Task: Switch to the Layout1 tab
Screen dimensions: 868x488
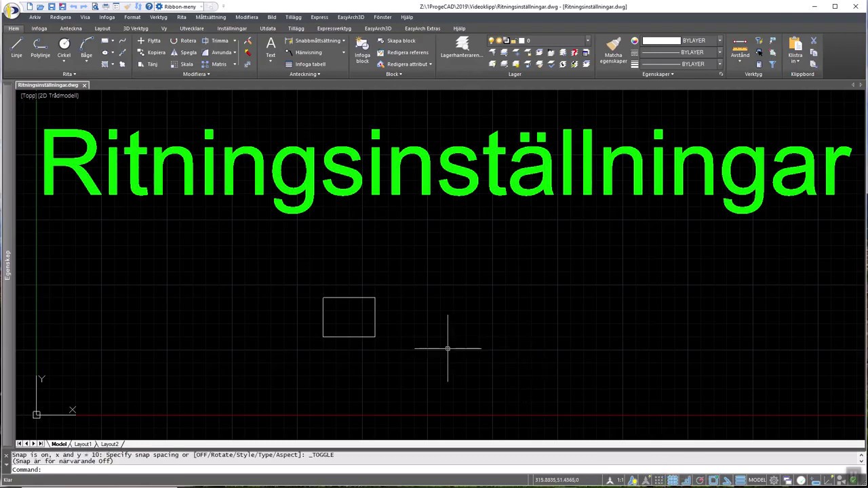Action: click(83, 444)
